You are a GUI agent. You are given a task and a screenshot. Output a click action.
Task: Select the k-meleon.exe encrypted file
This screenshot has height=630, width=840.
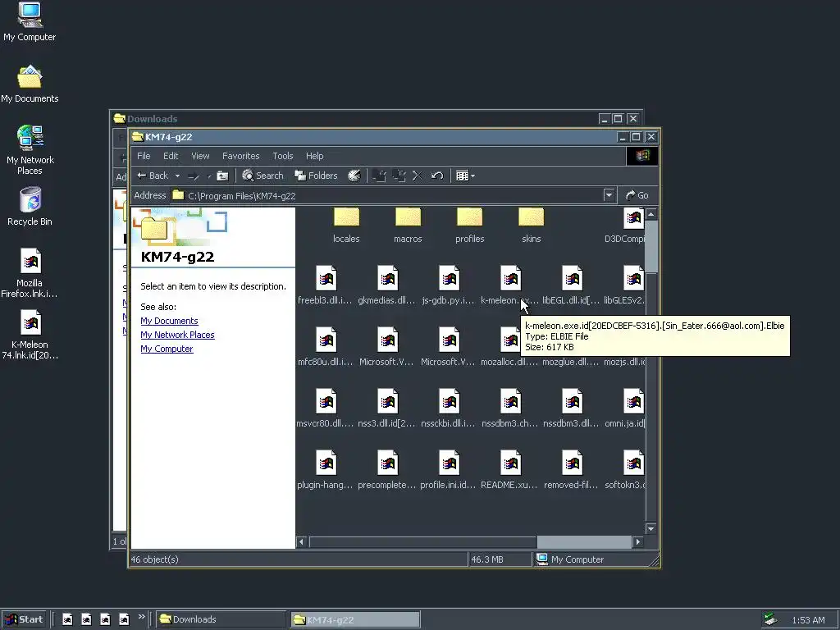(509, 285)
